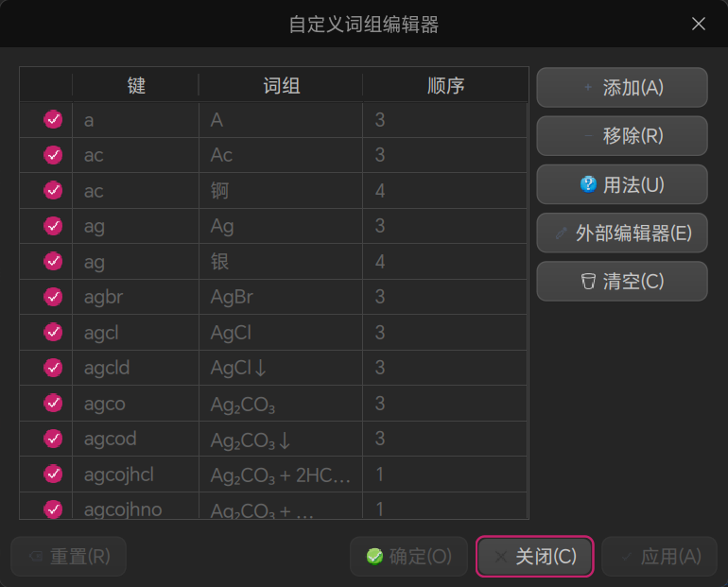Select the phrase cell 'AgBr'
728x587 pixels.
click(281, 297)
